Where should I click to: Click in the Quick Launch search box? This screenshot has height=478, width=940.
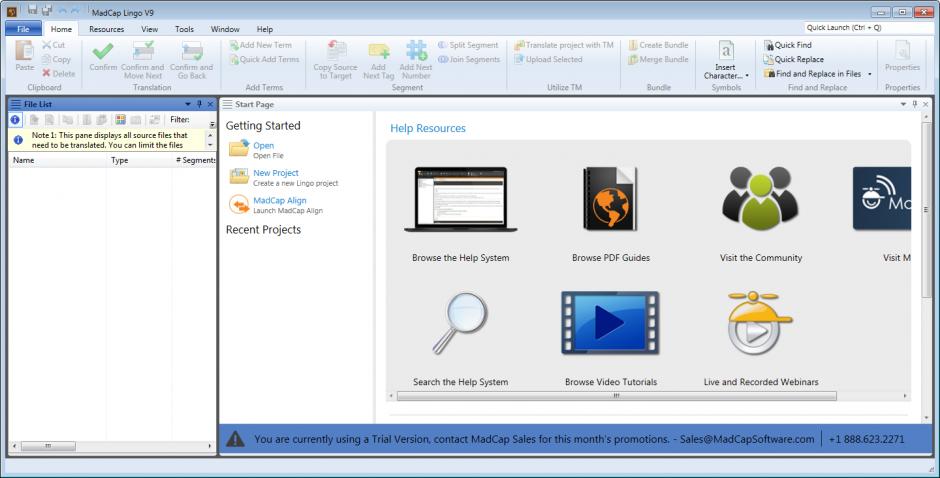(868, 28)
